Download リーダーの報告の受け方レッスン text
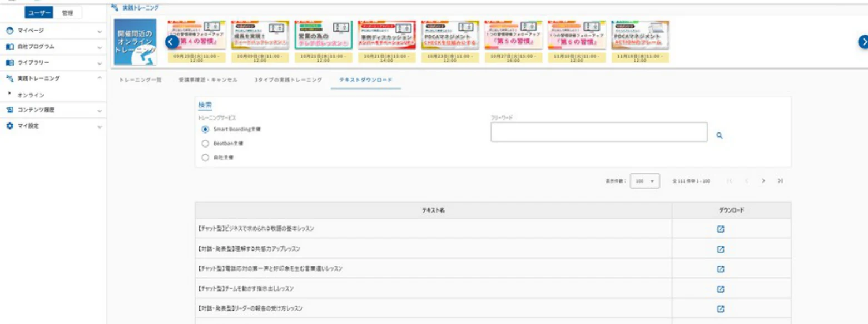The width and height of the screenshot is (868, 324). coord(720,308)
